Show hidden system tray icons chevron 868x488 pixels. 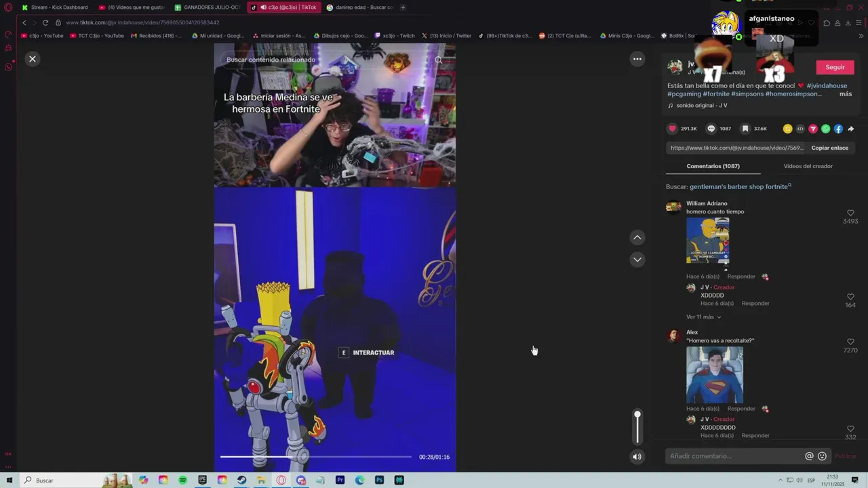[x=780, y=480]
